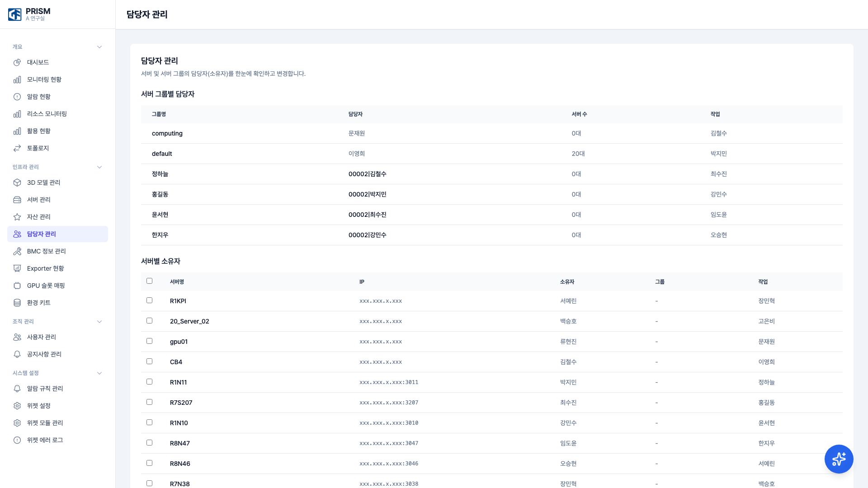Select the R7S207 checkbox
This screenshot has height=488, width=868.
click(x=149, y=402)
